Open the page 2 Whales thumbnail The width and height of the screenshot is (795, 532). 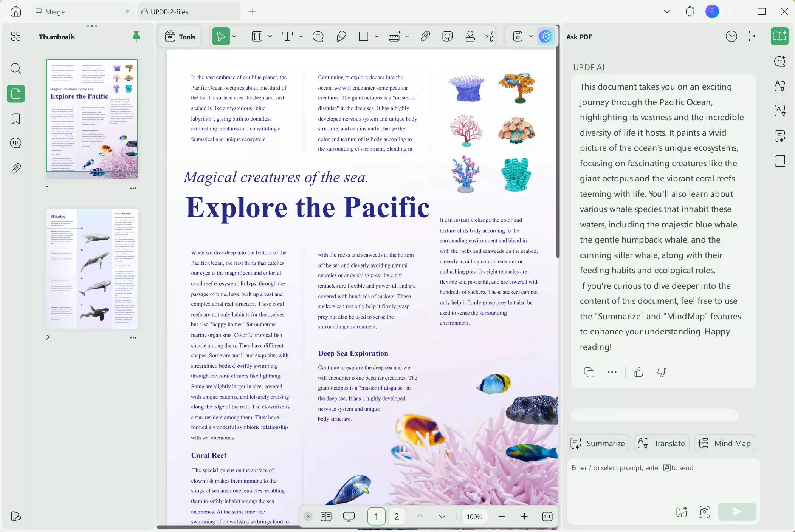pyautogui.click(x=92, y=268)
